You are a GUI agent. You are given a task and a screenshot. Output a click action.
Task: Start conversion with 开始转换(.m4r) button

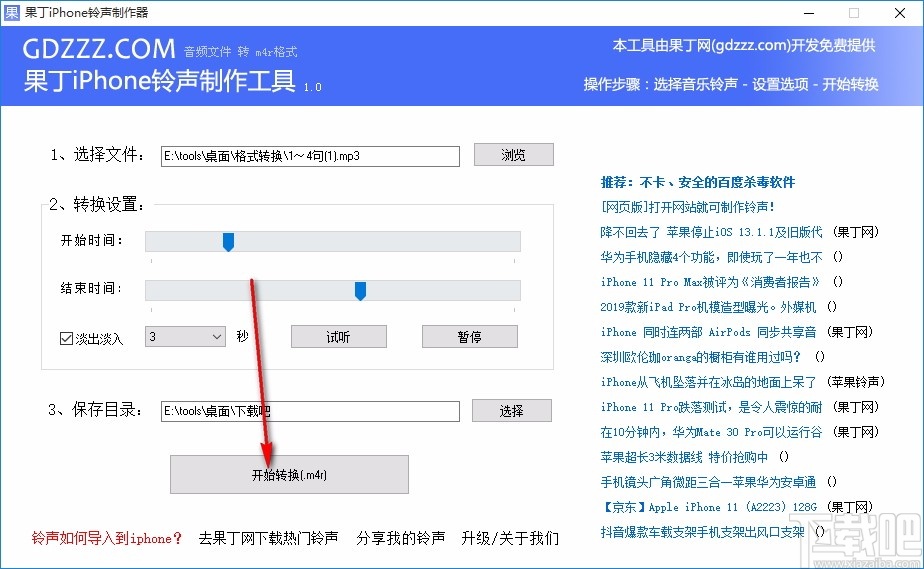(x=289, y=474)
